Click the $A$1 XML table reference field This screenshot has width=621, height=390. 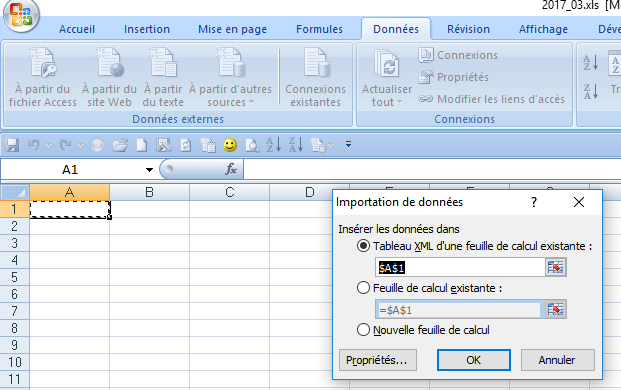click(460, 268)
